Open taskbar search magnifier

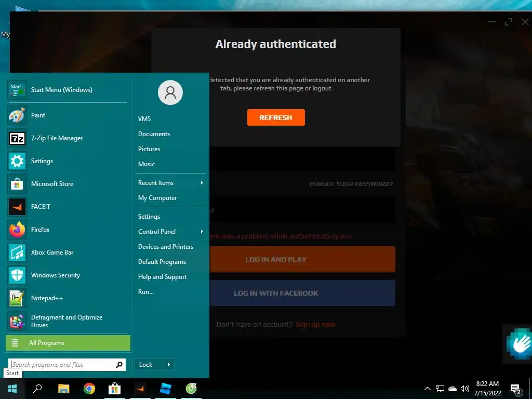coord(37,389)
